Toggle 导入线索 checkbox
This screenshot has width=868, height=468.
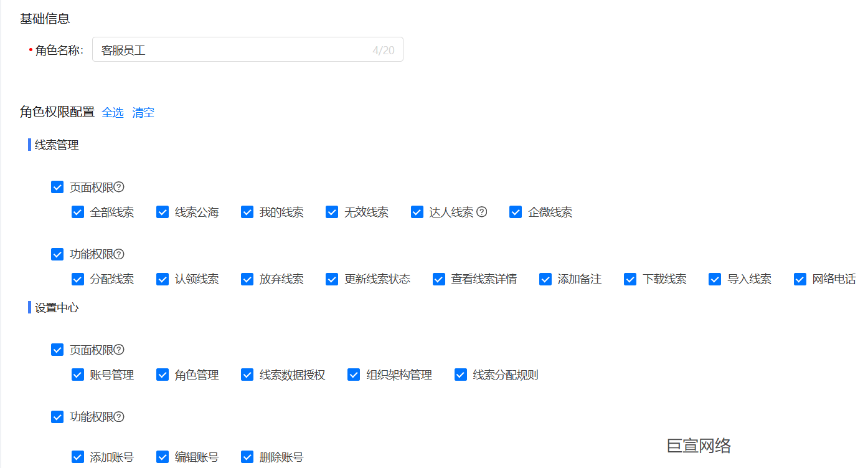(715, 279)
